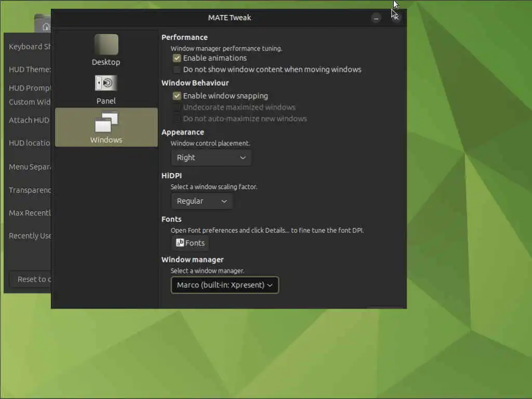
Task: Click the Window manager heading
Action: [x=192, y=260]
